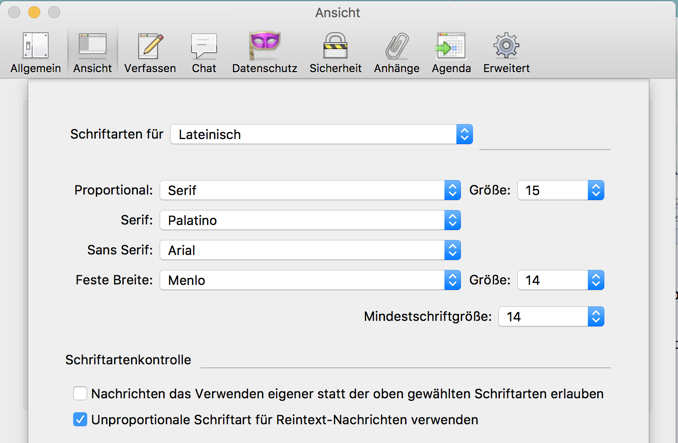The height and width of the screenshot is (443, 678).
Task: Open the Anhänge paperclip icon
Action: (x=396, y=52)
